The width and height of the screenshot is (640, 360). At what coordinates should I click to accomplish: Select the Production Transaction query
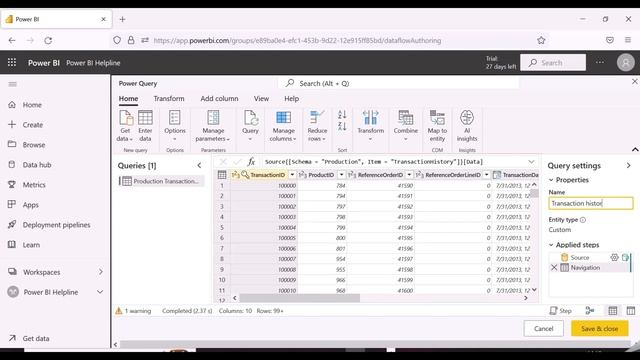pos(161,181)
